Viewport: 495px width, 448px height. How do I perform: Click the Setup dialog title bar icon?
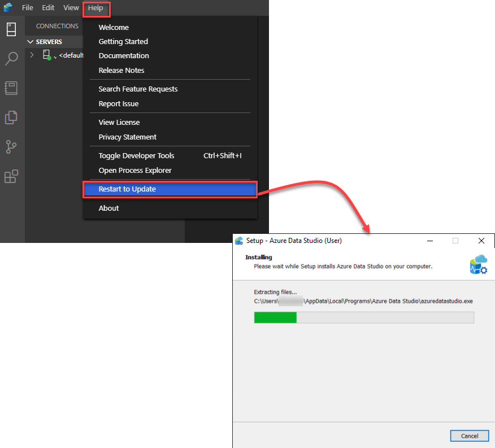[239, 241]
